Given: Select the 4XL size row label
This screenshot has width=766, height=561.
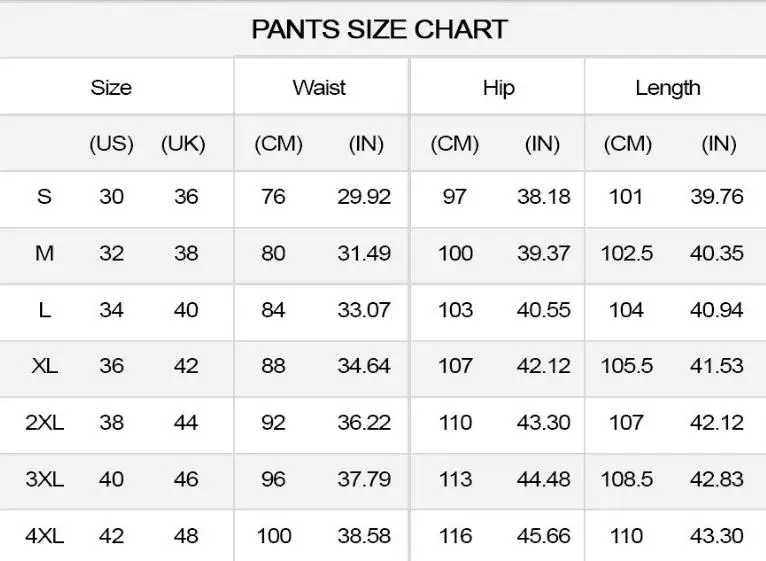Looking at the screenshot, I should (x=44, y=536).
